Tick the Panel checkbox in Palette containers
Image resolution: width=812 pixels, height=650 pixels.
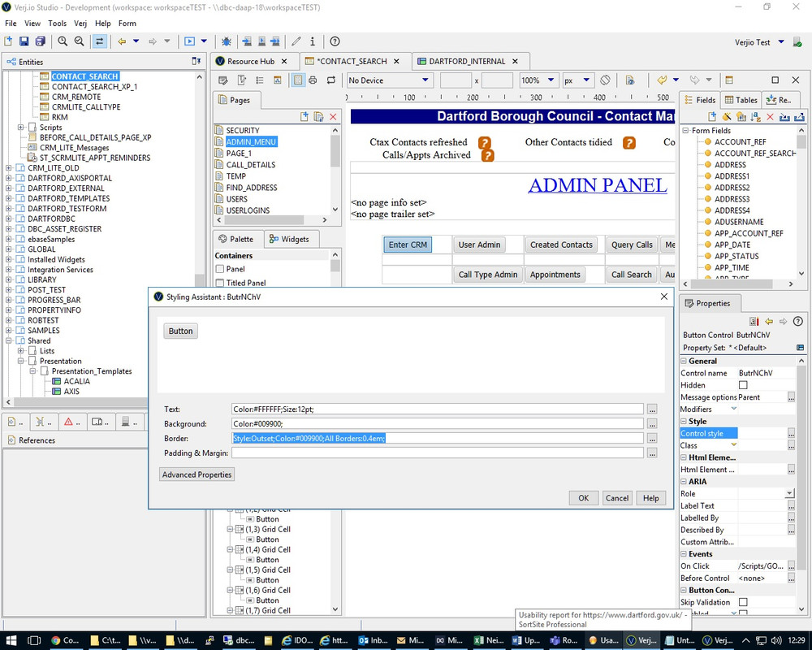coord(220,269)
